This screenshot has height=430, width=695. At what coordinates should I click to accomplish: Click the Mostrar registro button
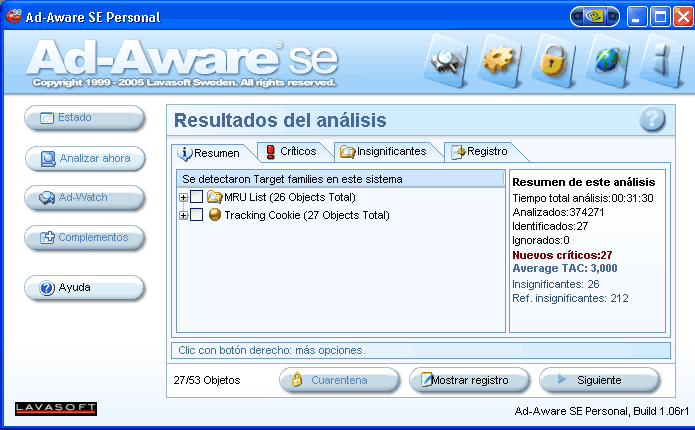[473, 380]
